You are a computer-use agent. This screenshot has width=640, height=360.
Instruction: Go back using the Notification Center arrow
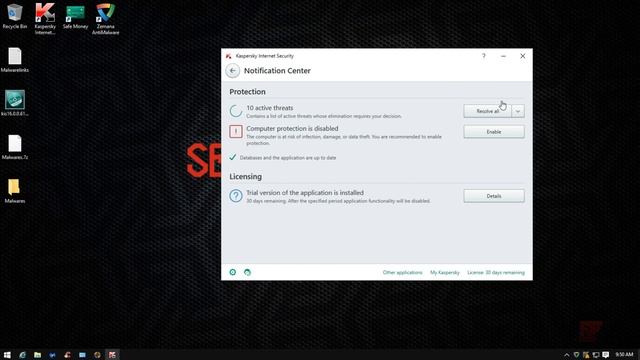(233, 71)
